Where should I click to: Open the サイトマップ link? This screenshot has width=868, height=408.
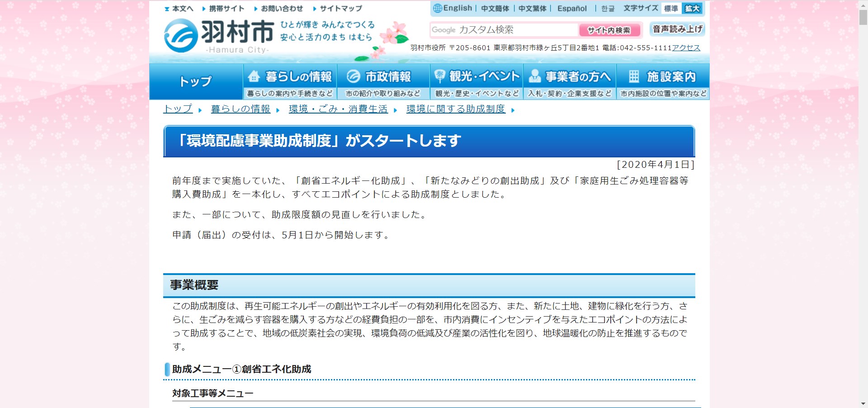click(340, 9)
